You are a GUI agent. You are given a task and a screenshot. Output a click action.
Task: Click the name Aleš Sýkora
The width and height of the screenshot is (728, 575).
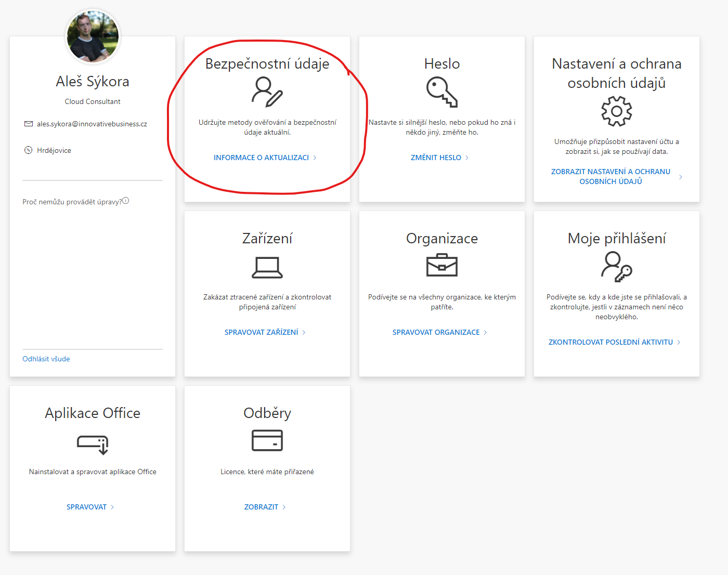pos(93,81)
